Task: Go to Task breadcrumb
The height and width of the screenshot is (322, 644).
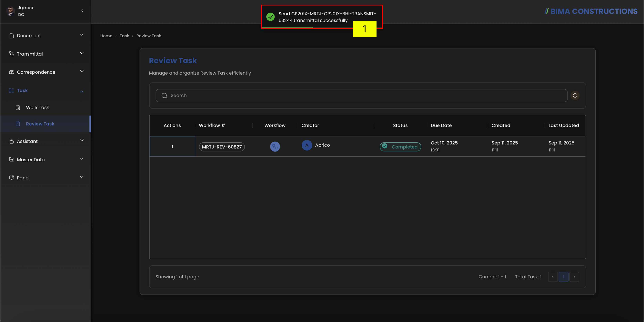Action: coord(124,36)
